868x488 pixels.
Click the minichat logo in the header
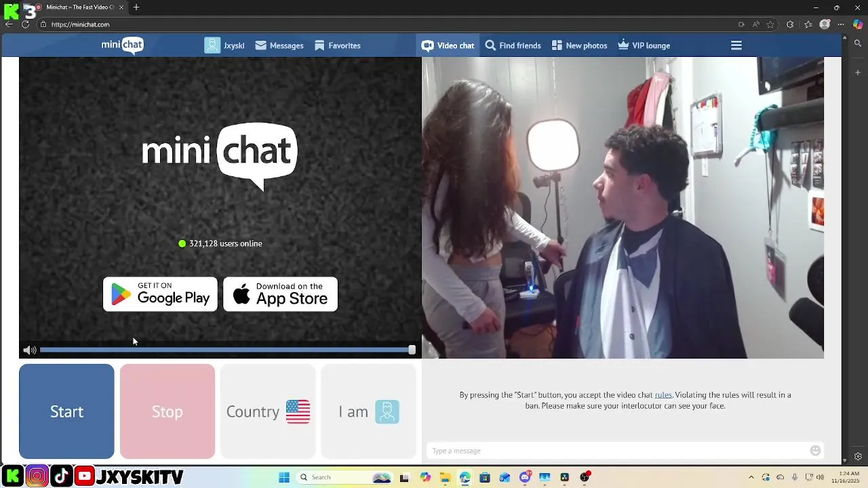tap(123, 45)
